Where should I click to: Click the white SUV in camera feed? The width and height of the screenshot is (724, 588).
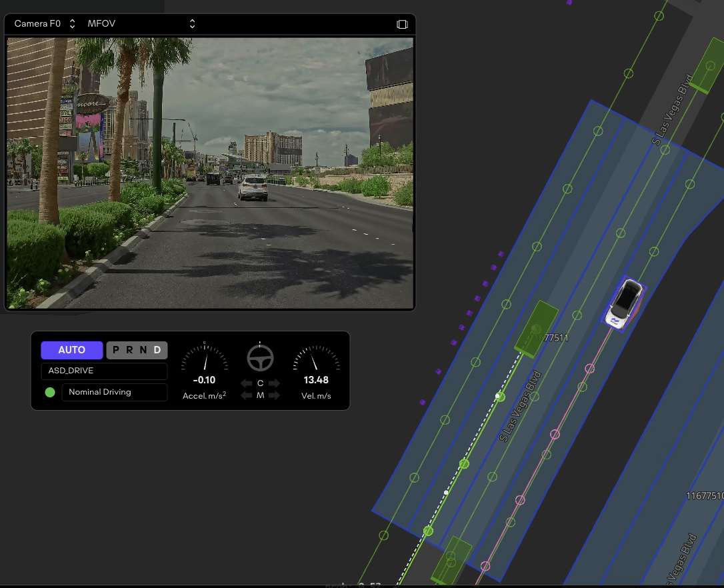[x=253, y=187]
